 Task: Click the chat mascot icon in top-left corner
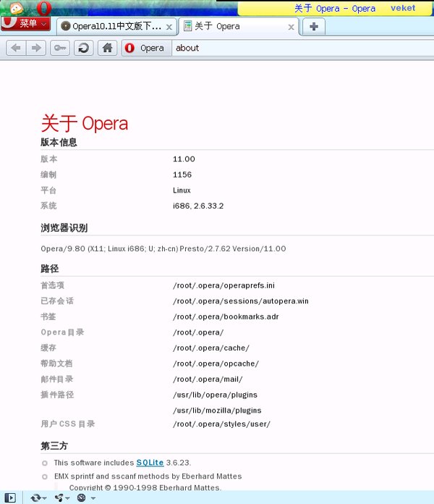pyautogui.click(x=16, y=7)
